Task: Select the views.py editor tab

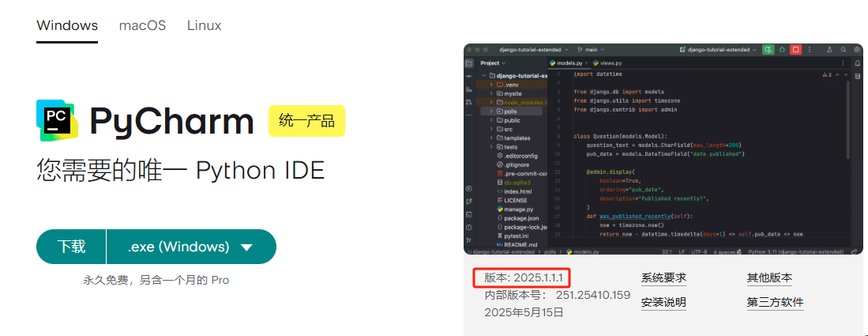Action: (x=607, y=63)
